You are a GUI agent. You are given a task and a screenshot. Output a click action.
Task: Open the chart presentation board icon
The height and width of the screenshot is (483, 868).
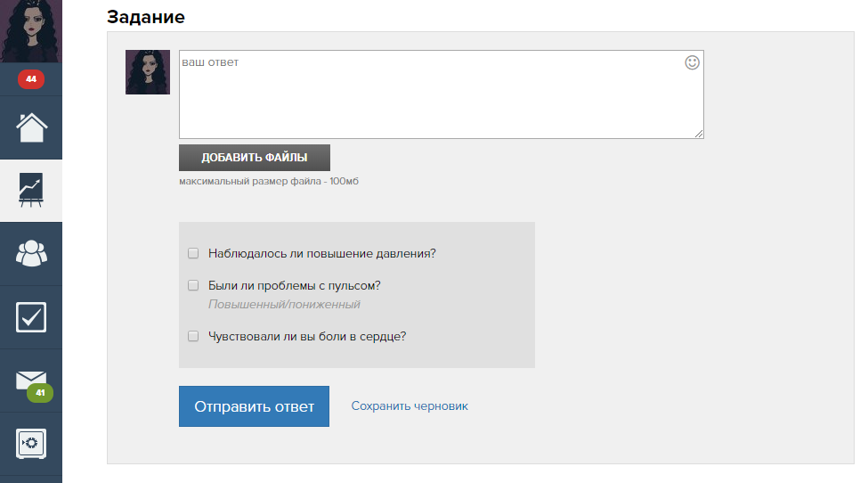coord(31,191)
